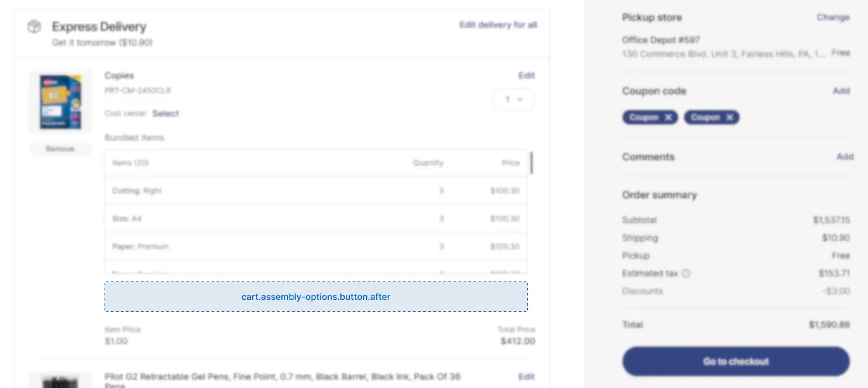This screenshot has height=388, width=868.
Task: Click the Pilot G2 pens product thumbnail
Action: coord(60,380)
